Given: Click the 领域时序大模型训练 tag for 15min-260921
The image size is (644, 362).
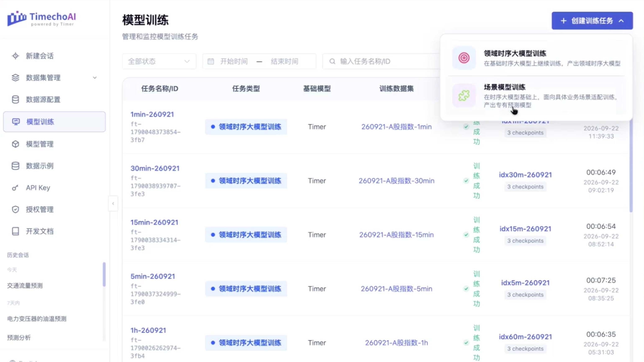Looking at the screenshot, I should click(x=246, y=235).
